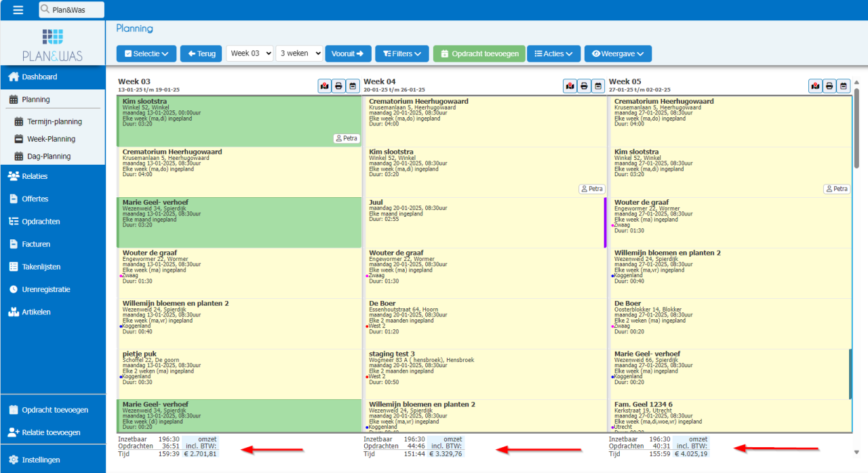
Task: Open Artikelen from the sidebar
Action: [x=53, y=312]
